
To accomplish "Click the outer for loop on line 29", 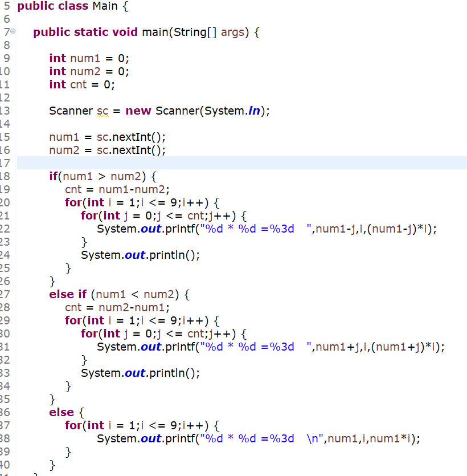I will point(142,320).
